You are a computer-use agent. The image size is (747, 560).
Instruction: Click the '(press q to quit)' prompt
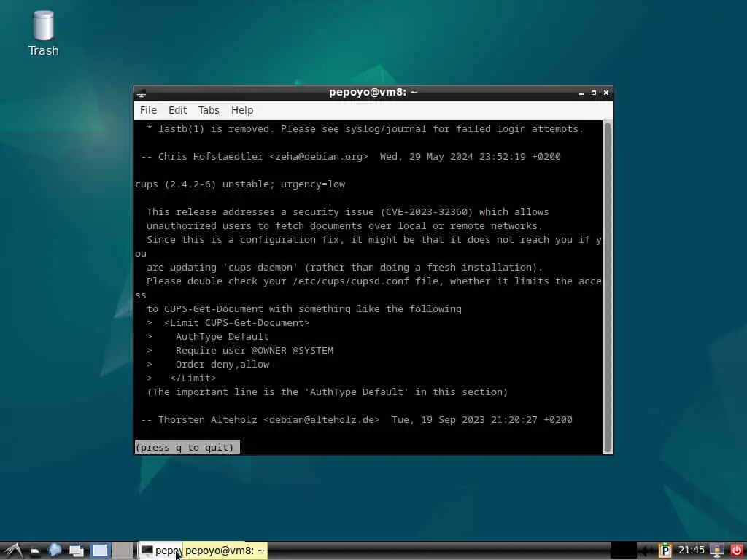tap(187, 447)
